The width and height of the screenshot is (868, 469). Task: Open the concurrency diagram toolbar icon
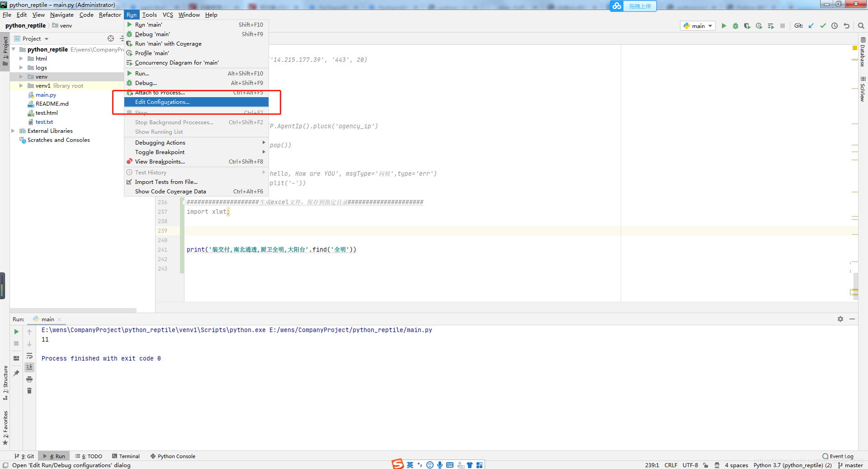(x=771, y=26)
